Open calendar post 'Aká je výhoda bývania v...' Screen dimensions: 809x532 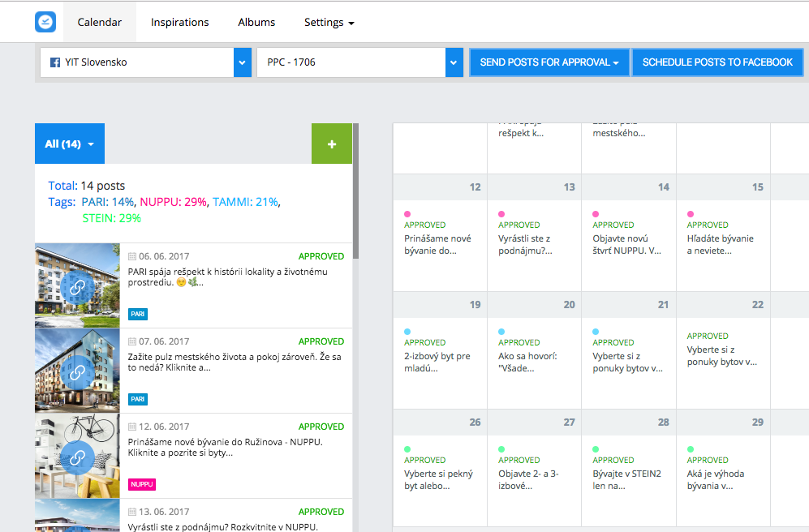point(716,480)
